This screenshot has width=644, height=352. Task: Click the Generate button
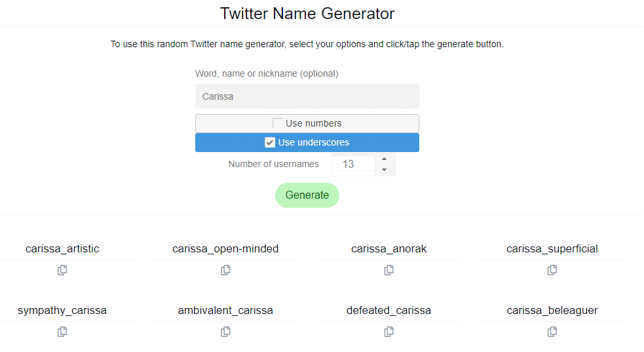pos(307,195)
